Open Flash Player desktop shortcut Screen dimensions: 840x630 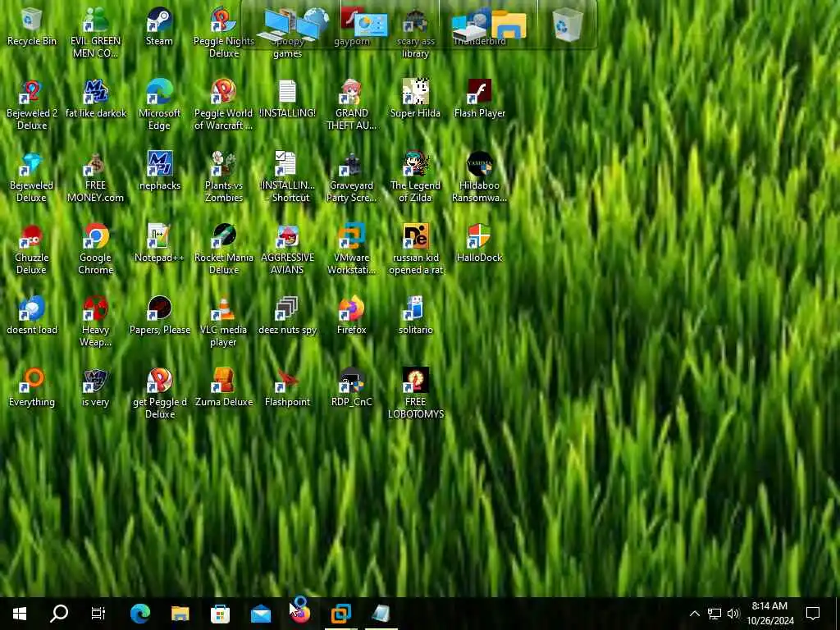pyautogui.click(x=479, y=99)
